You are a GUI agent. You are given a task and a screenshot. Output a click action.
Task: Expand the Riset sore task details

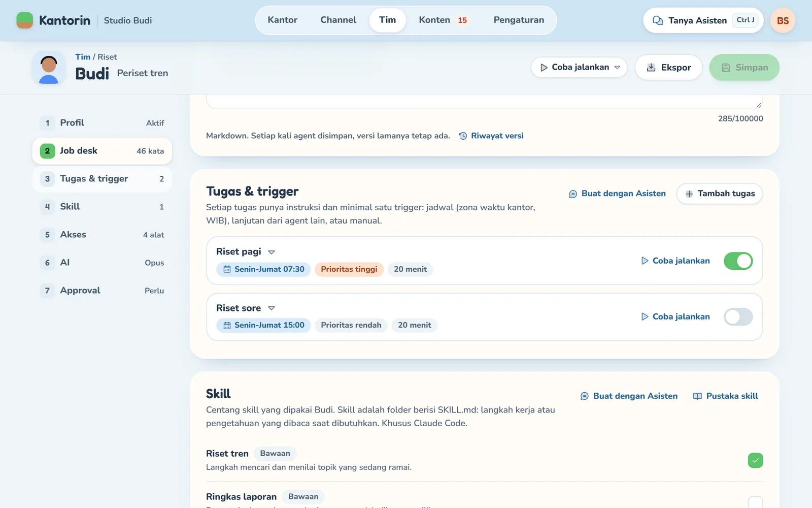click(x=272, y=308)
